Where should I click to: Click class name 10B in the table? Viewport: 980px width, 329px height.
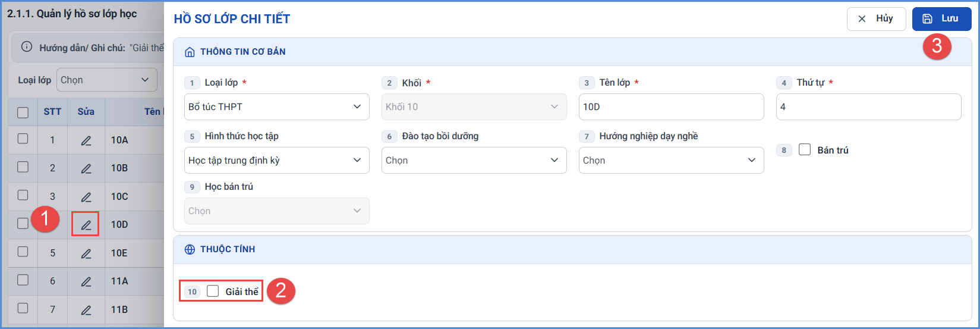[119, 168]
